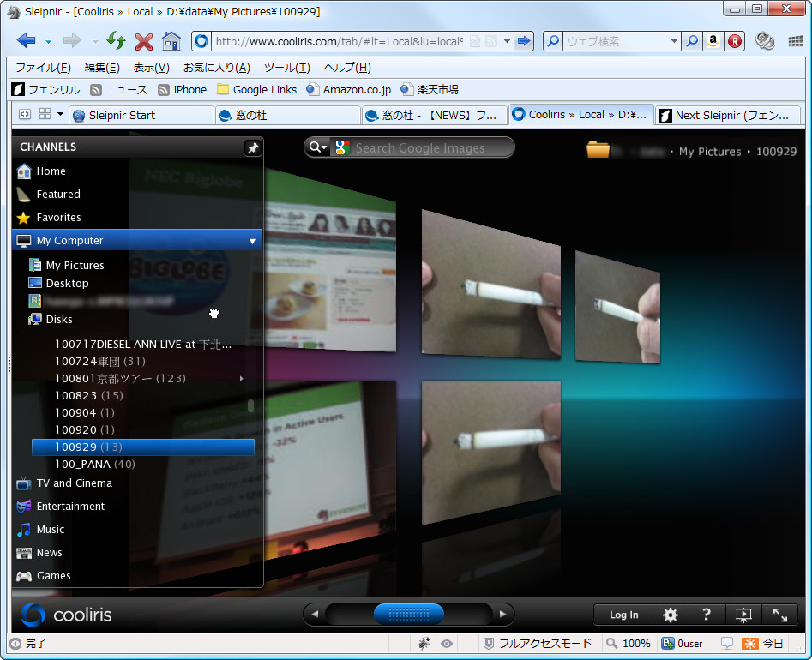This screenshot has width=812, height=660.
Task: Click the blue wall scroll slider handle
Action: point(409,614)
